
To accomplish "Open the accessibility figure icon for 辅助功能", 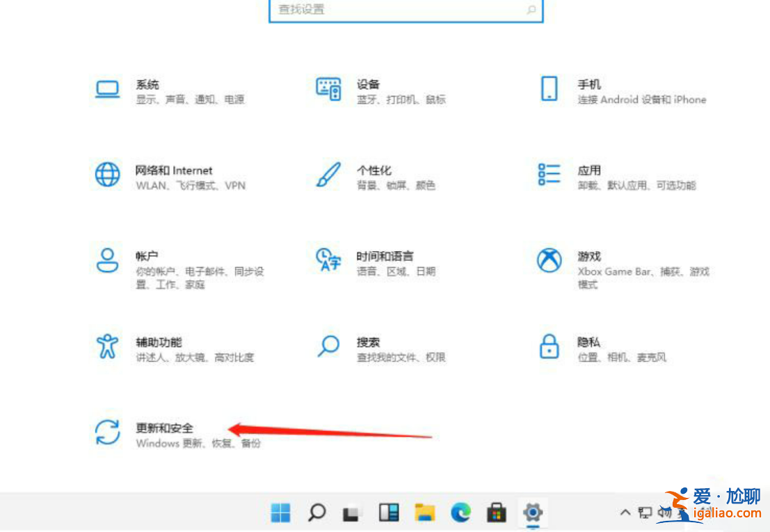I will coord(108,348).
